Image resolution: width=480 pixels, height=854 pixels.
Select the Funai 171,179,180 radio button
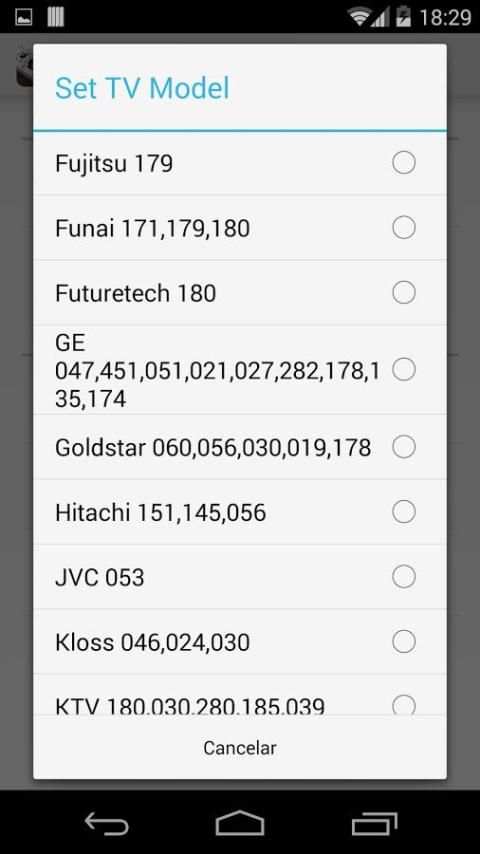coord(404,228)
